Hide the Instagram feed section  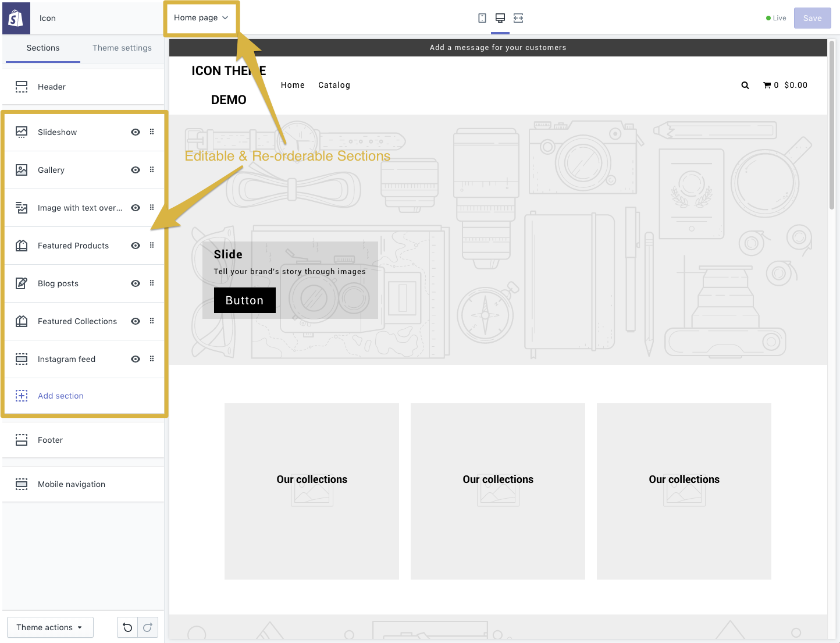click(136, 359)
